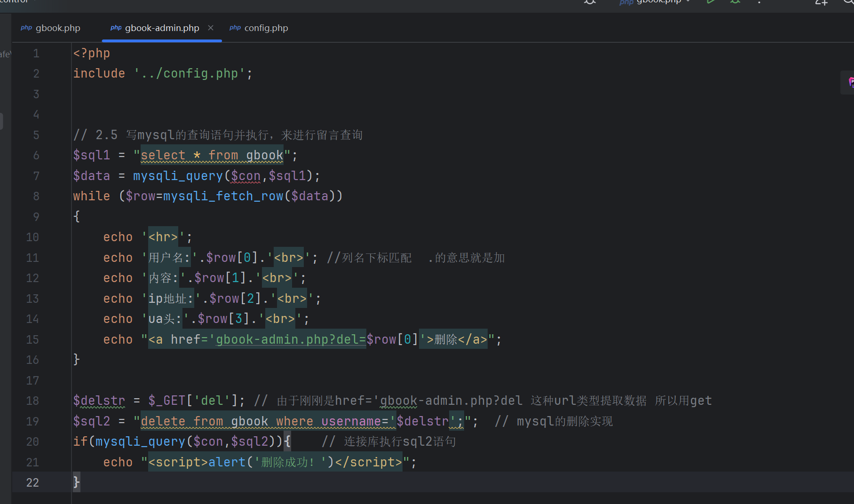The height and width of the screenshot is (504, 854).
Task: Click the "select * from gbook" SQL string
Action: pyautogui.click(x=212, y=156)
